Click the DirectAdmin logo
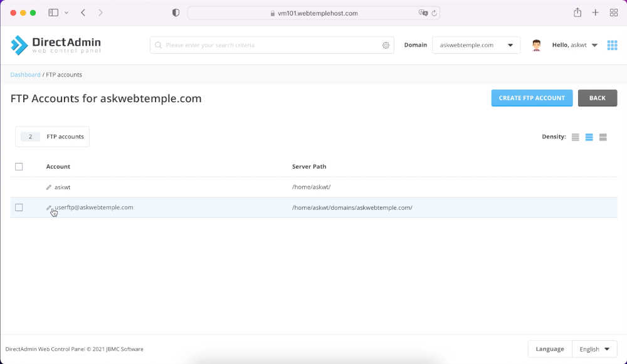 tap(56, 45)
